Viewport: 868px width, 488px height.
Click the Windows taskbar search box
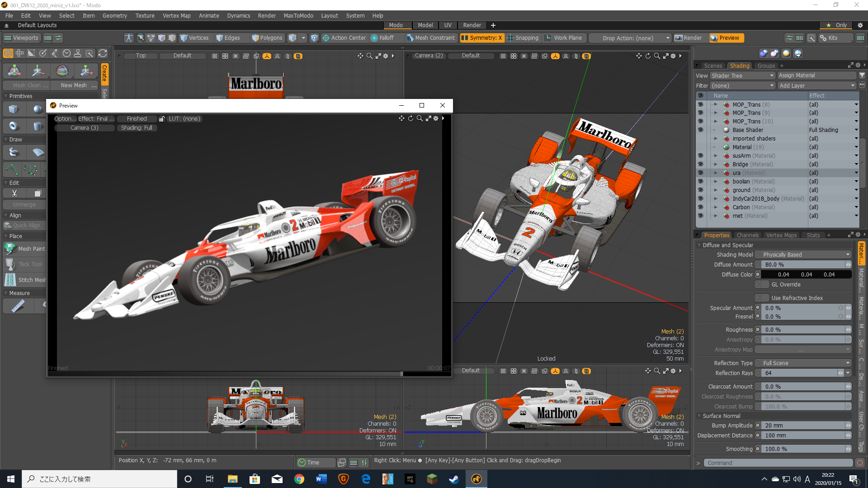click(x=99, y=479)
